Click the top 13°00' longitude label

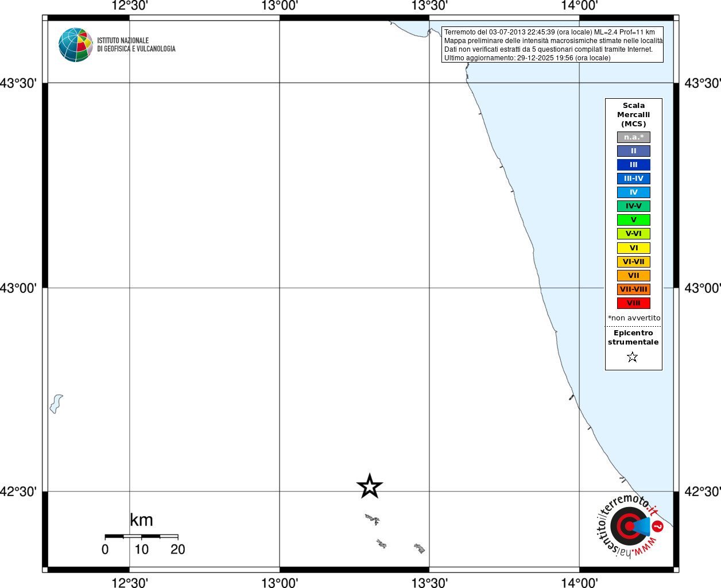click(280, 6)
